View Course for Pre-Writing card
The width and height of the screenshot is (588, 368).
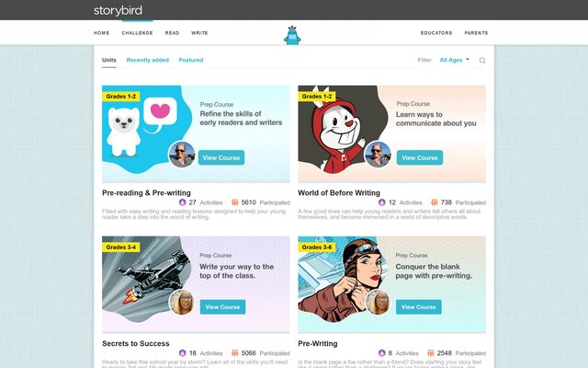pos(419,306)
